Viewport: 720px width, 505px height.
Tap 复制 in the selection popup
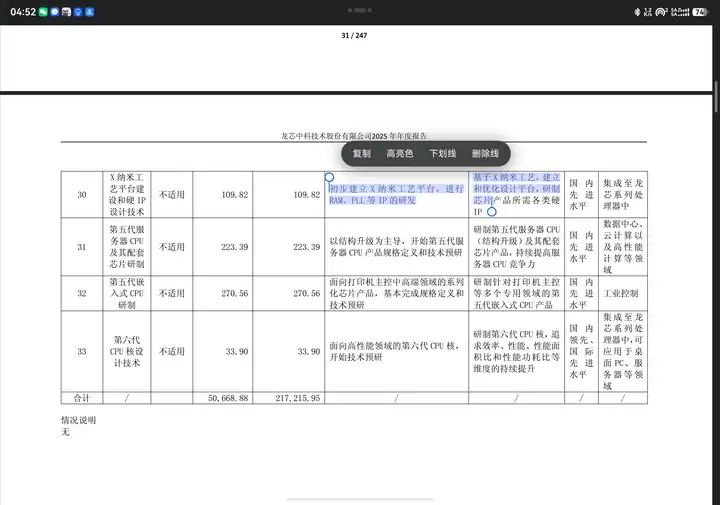(x=361, y=153)
